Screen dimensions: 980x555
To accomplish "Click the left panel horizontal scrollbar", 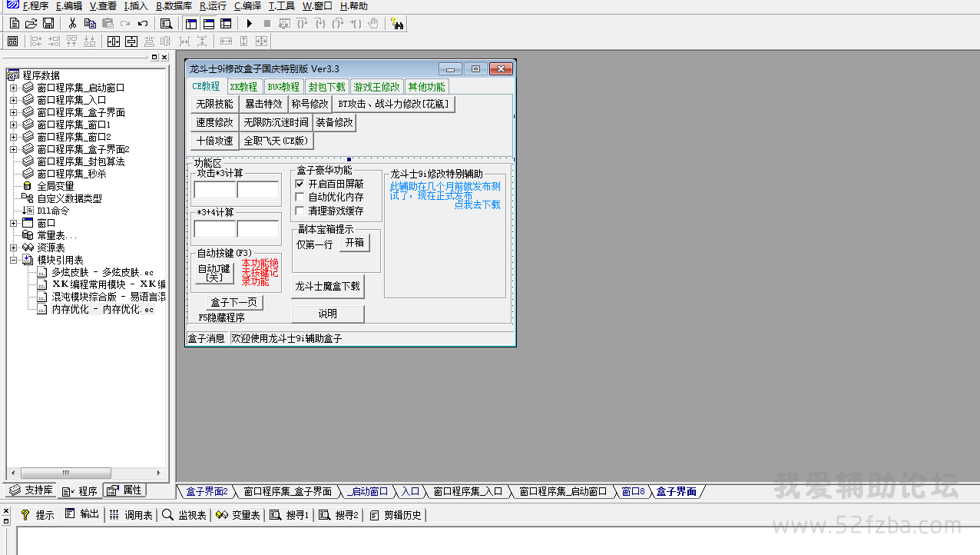I will (x=84, y=473).
